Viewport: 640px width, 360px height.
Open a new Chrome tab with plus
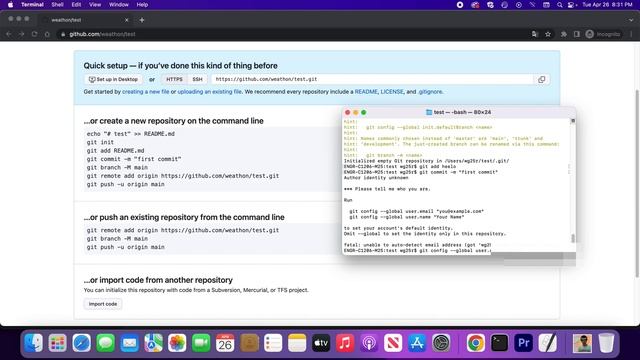(x=142, y=20)
